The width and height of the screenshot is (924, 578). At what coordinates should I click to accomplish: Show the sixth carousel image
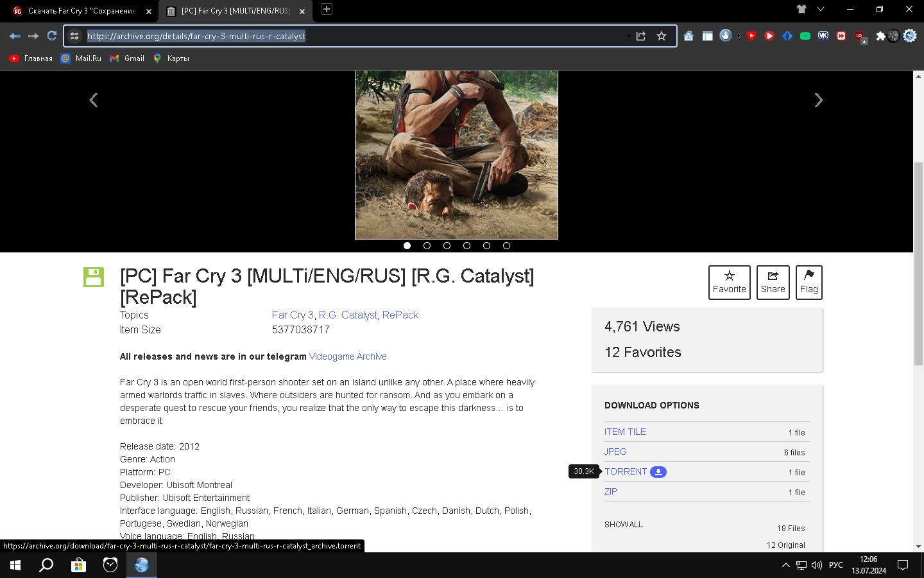[506, 246]
